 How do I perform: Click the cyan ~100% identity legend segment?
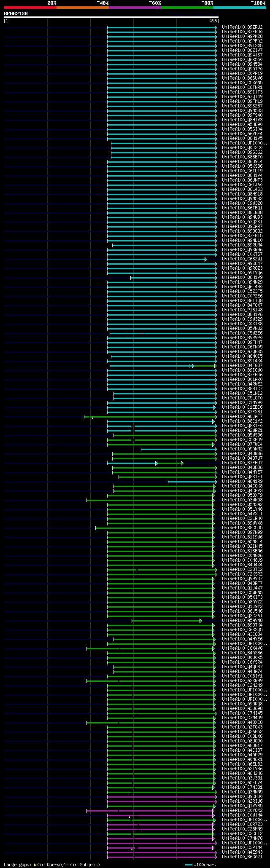click(240, 8)
